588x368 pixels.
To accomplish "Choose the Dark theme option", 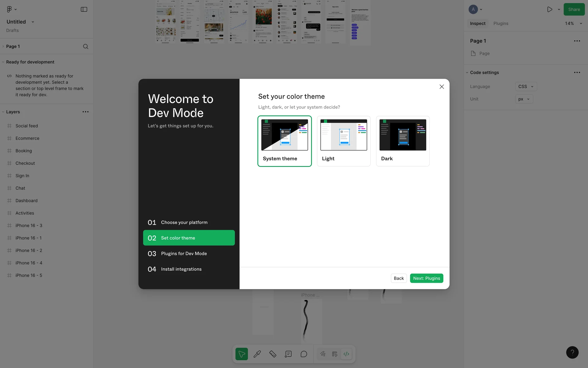I will tap(403, 141).
